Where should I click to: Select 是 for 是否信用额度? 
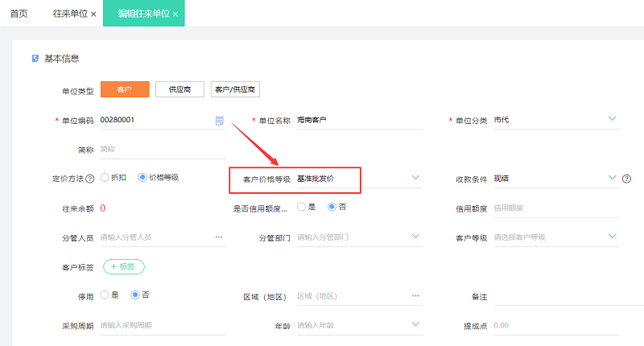coord(301,207)
